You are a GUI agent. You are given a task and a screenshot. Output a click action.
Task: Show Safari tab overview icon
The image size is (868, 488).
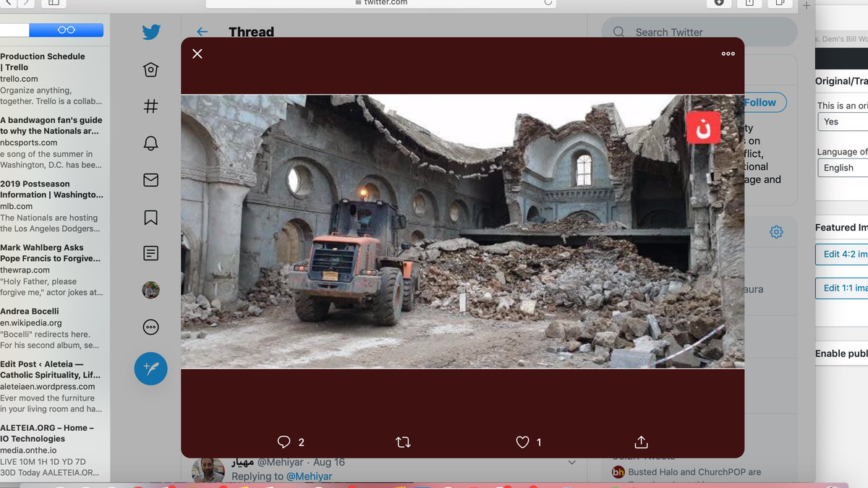[780, 3]
